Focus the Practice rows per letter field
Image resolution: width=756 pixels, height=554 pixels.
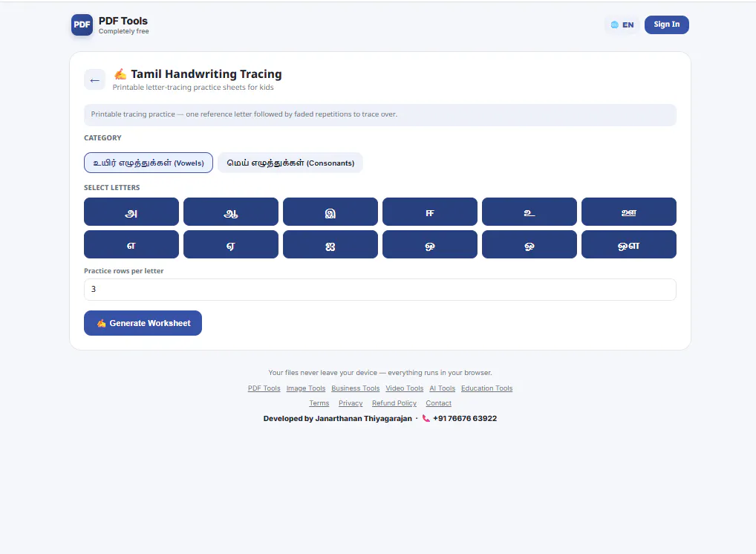380,290
